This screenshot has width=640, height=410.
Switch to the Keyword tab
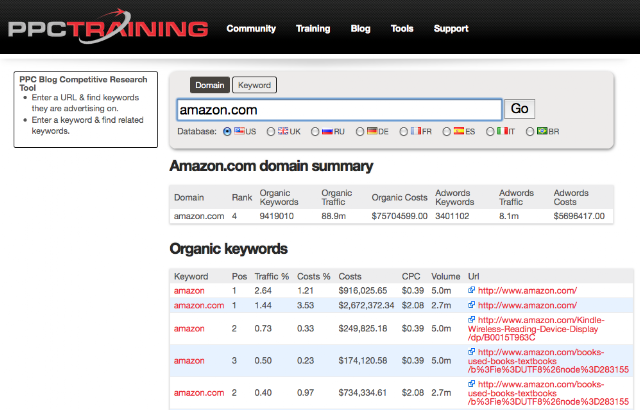[x=255, y=85]
